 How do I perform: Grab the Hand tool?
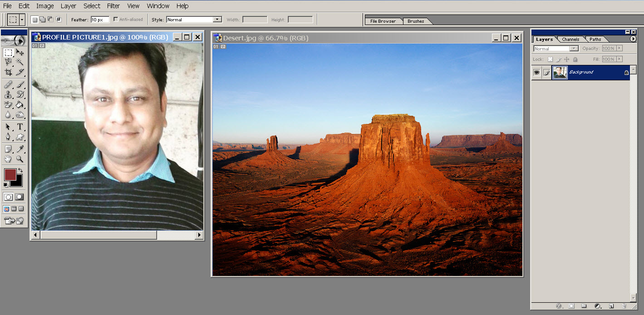pyautogui.click(x=8, y=159)
